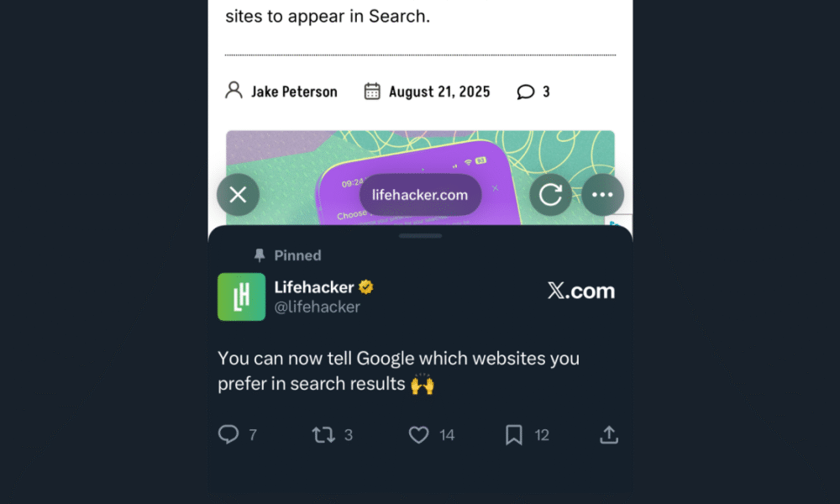The height and width of the screenshot is (504, 840).
Task: Repost the Lifehacker tweet
Action: coord(323,434)
